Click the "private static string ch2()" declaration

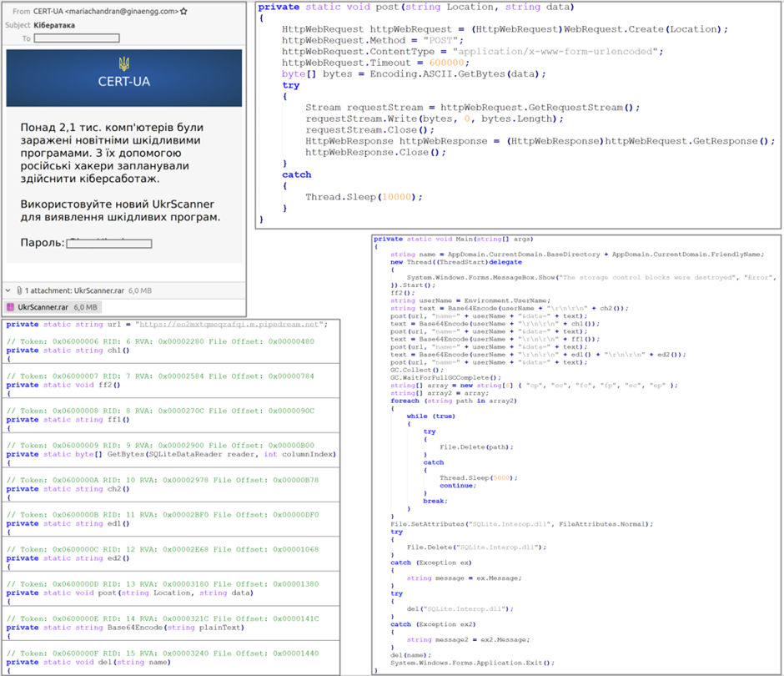point(68,489)
